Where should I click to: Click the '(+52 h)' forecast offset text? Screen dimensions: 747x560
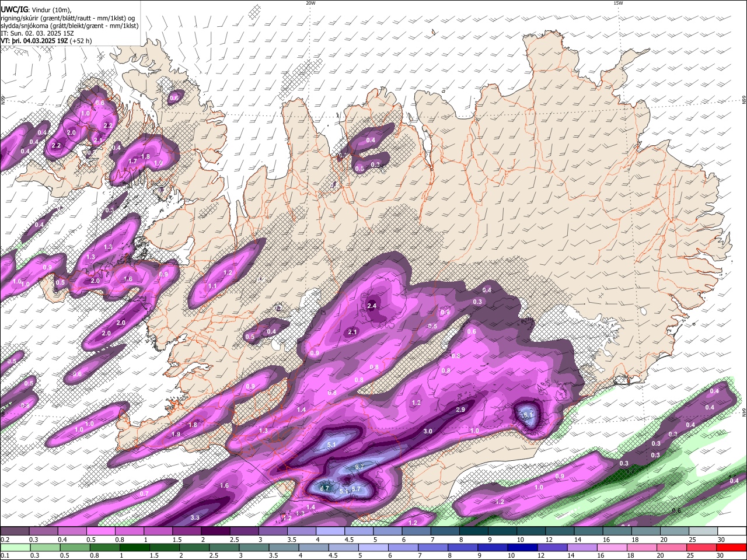click(81, 41)
